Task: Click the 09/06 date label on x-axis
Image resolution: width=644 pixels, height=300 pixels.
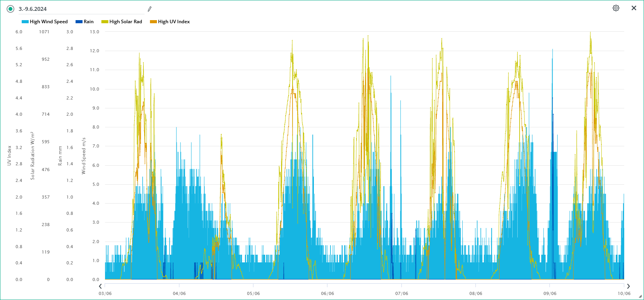Action: click(550, 293)
